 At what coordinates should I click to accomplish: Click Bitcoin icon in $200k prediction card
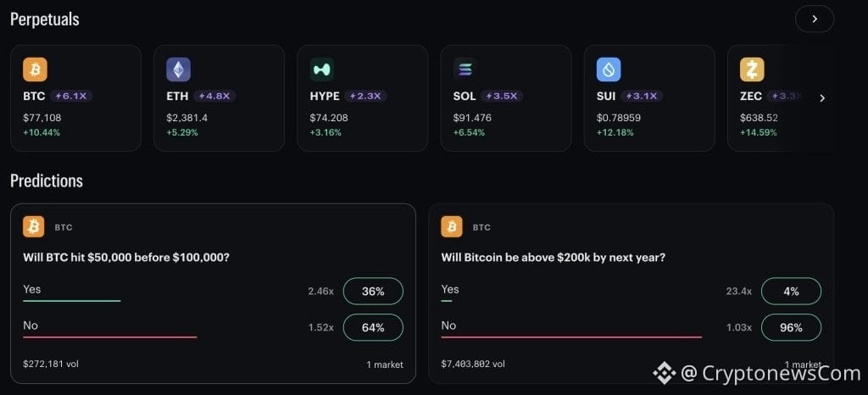pos(452,227)
